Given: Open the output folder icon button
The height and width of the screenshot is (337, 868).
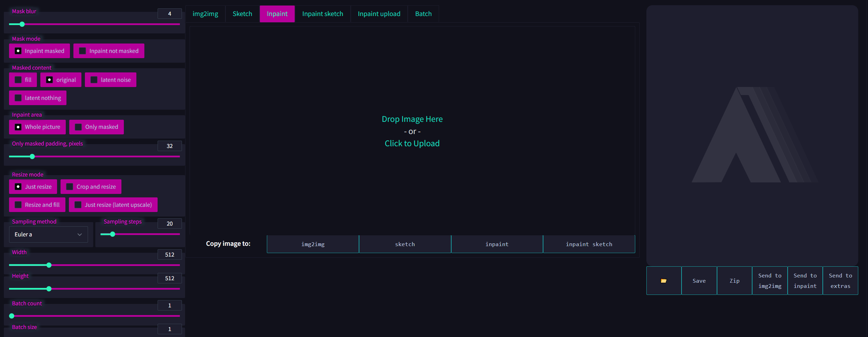Looking at the screenshot, I should coord(664,281).
